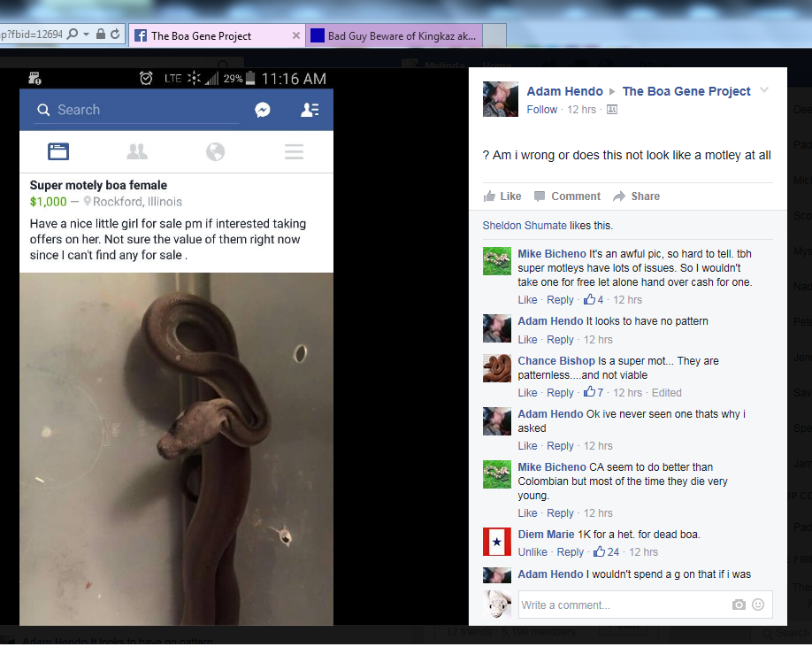Select the friend requests icon in phone screenshot
Viewport: 812px width, 647px height.
[x=137, y=151]
